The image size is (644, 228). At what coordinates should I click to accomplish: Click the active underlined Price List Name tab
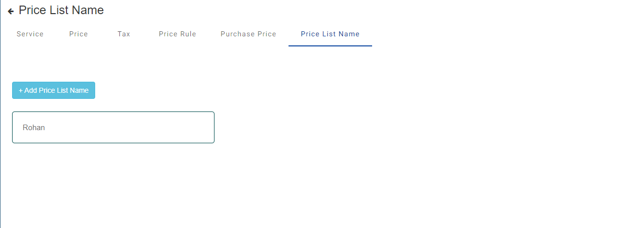[x=330, y=34]
